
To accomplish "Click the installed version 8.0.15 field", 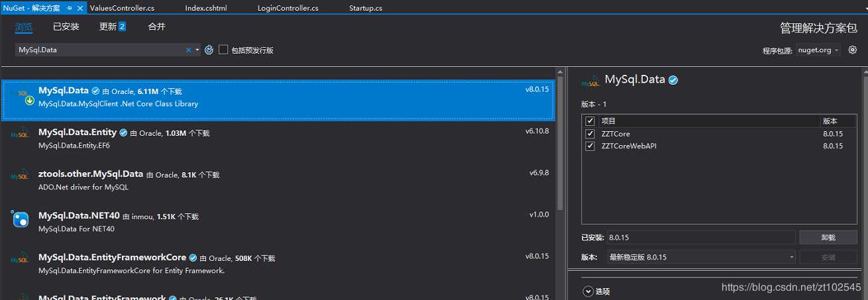I will pyautogui.click(x=701, y=237).
